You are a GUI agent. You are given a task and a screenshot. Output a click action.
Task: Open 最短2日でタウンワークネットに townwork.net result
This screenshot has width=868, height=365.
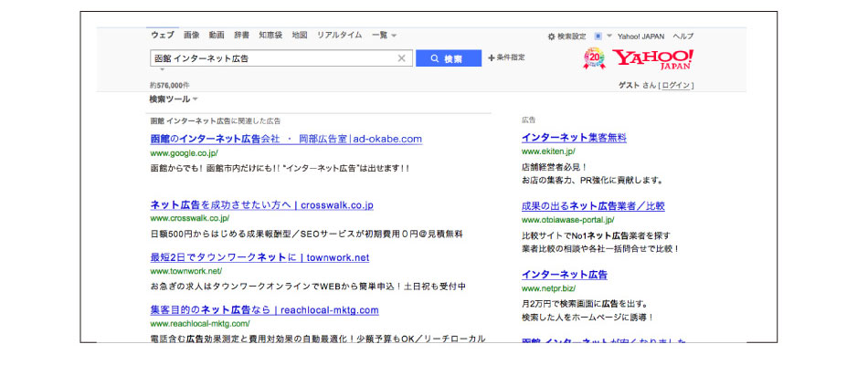pos(259,257)
